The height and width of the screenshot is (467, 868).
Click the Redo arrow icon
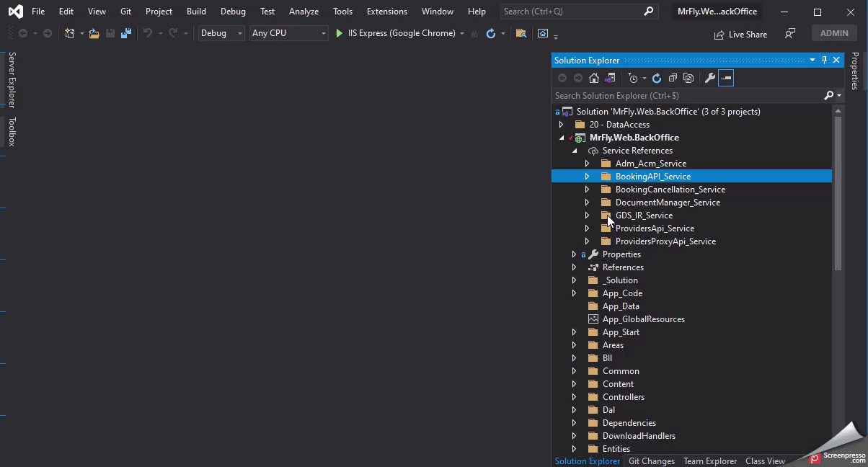pos(173,33)
